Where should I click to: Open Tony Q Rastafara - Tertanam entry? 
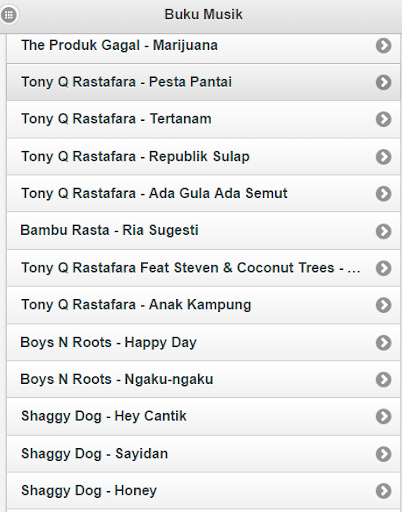click(x=203, y=119)
